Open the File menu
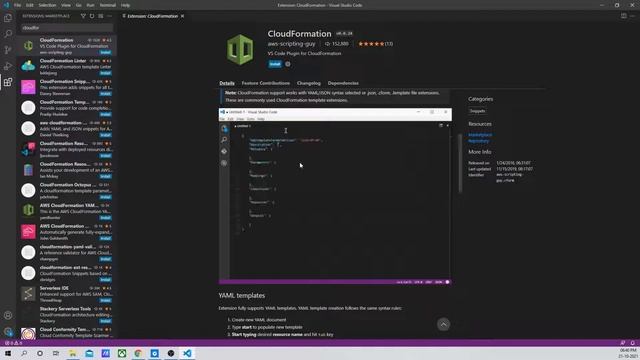Screen dimensions: 640x360 coord(18,5)
